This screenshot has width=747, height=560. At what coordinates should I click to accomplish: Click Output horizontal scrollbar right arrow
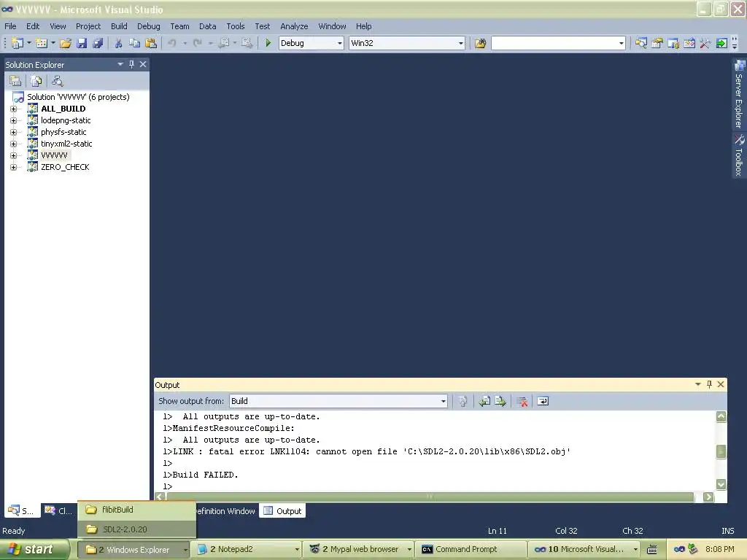click(708, 497)
